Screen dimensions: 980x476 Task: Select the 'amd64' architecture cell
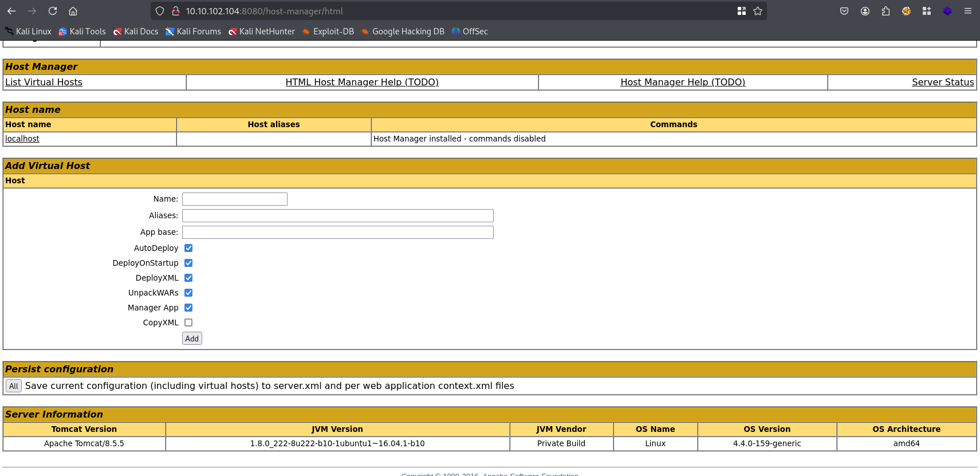click(907, 443)
